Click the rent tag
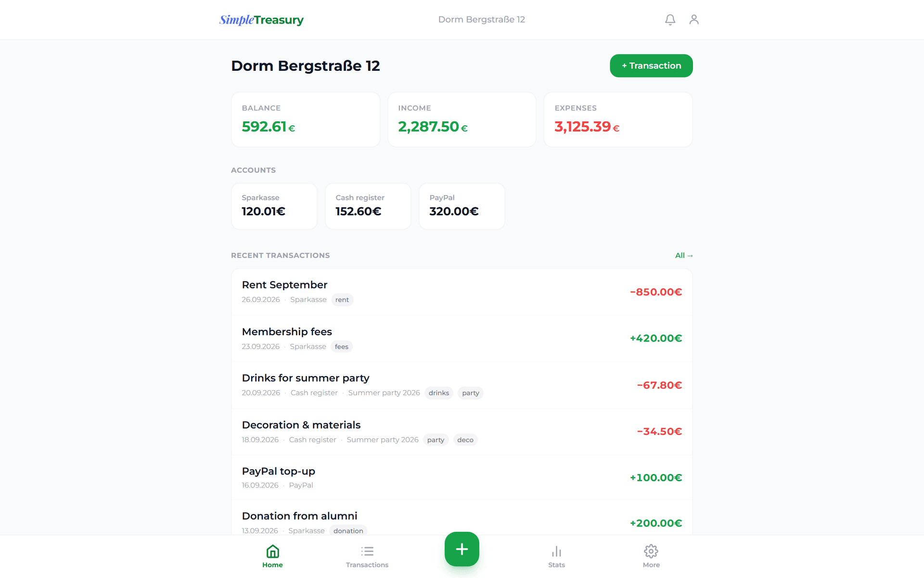 [342, 300]
